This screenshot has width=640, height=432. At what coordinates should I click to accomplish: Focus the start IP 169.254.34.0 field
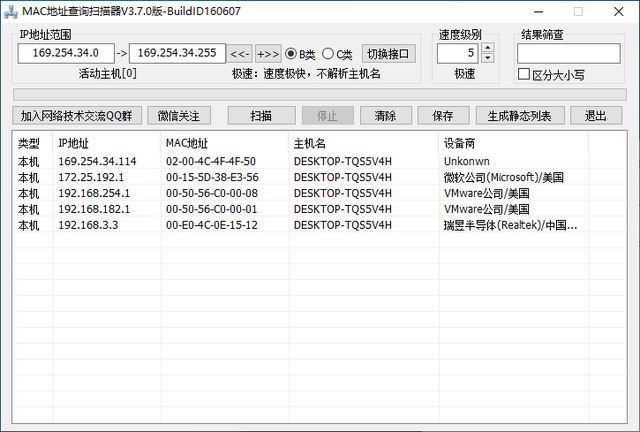click(66, 53)
